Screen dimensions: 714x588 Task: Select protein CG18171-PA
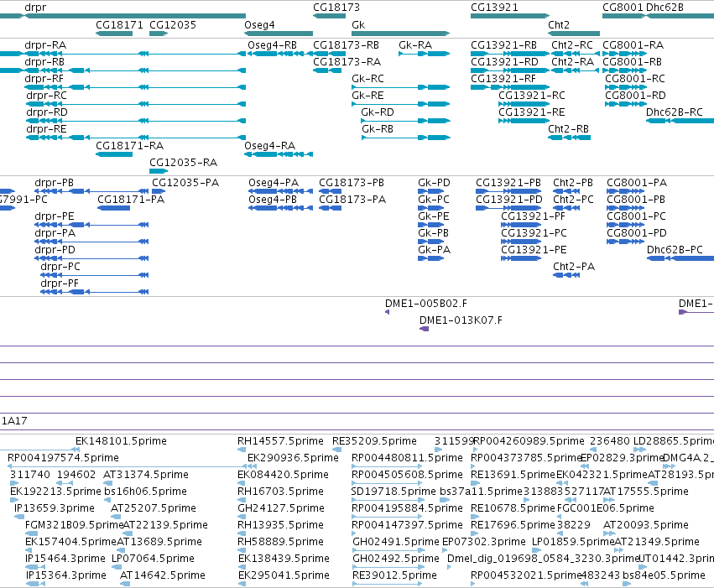(114, 208)
